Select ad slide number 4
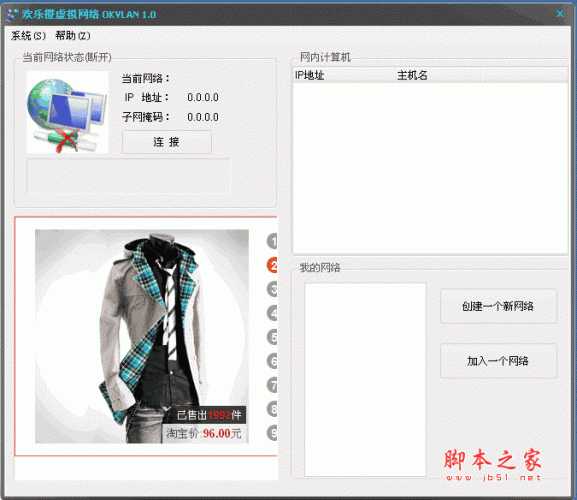The image size is (577, 500). pyautogui.click(x=272, y=313)
